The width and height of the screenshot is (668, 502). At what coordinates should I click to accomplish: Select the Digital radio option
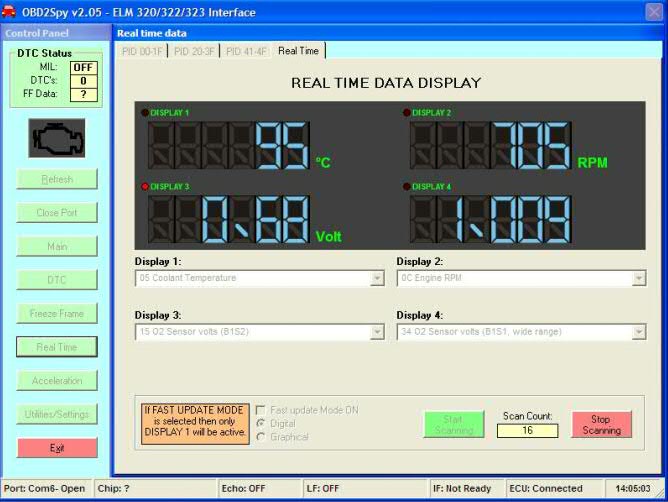pos(261,423)
